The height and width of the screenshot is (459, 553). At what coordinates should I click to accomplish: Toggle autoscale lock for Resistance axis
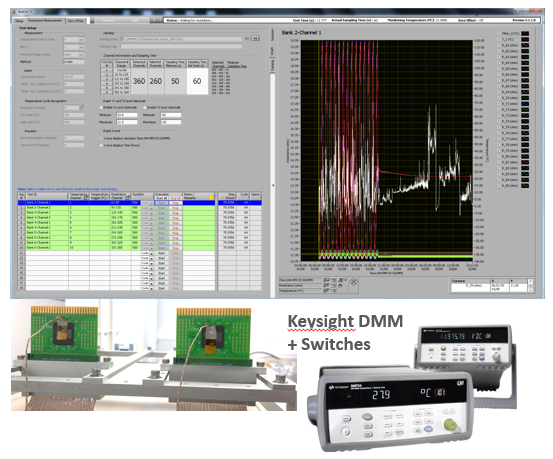pos(326,285)
